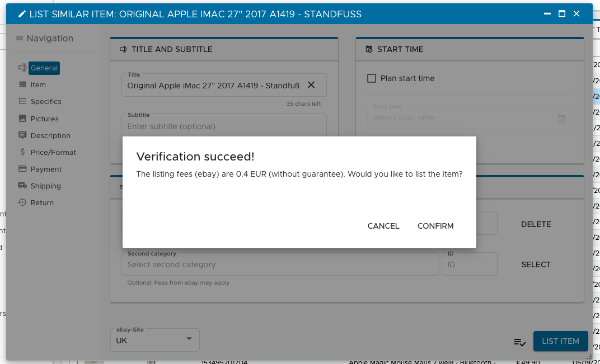Cancel the verification dialog
Image resolution: width=600 pixels, height=364 pixels.
click(383, 226)
